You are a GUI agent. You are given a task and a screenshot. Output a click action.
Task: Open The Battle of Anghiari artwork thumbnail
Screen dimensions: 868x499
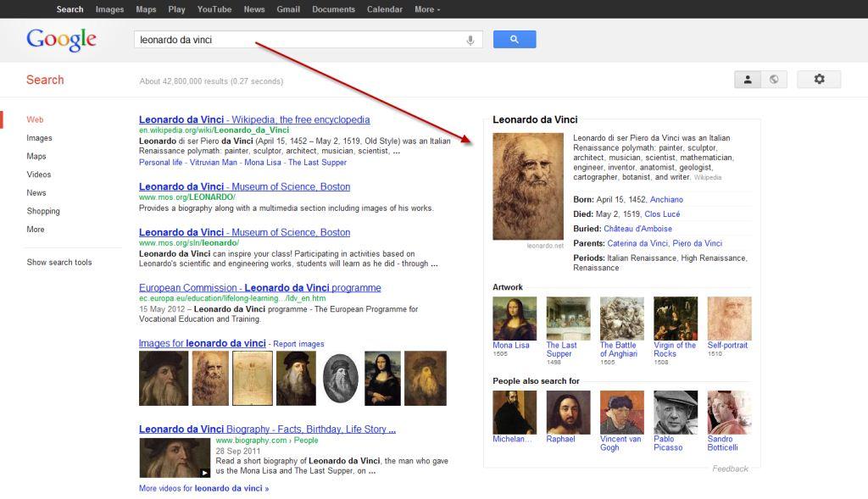tap(621, 318)
